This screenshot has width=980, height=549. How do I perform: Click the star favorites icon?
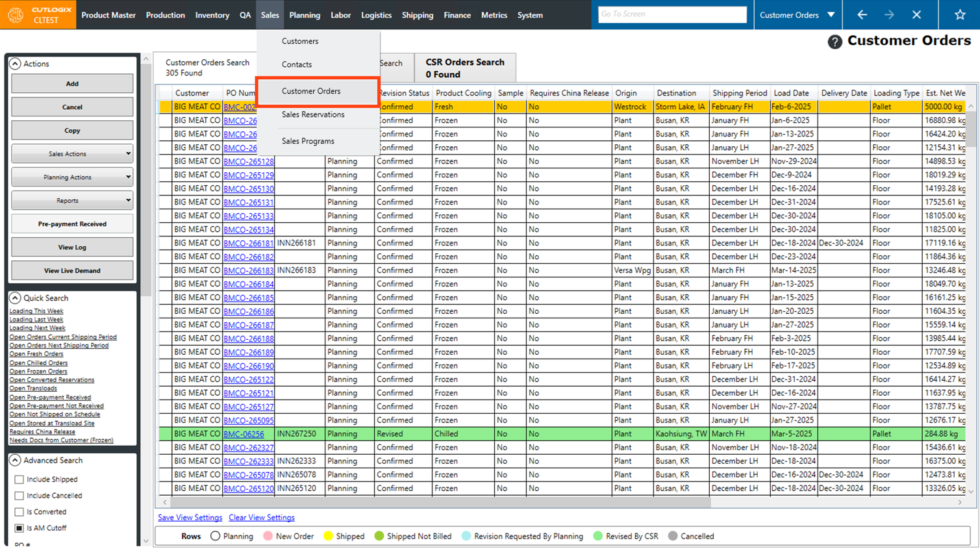coord(960,14)
